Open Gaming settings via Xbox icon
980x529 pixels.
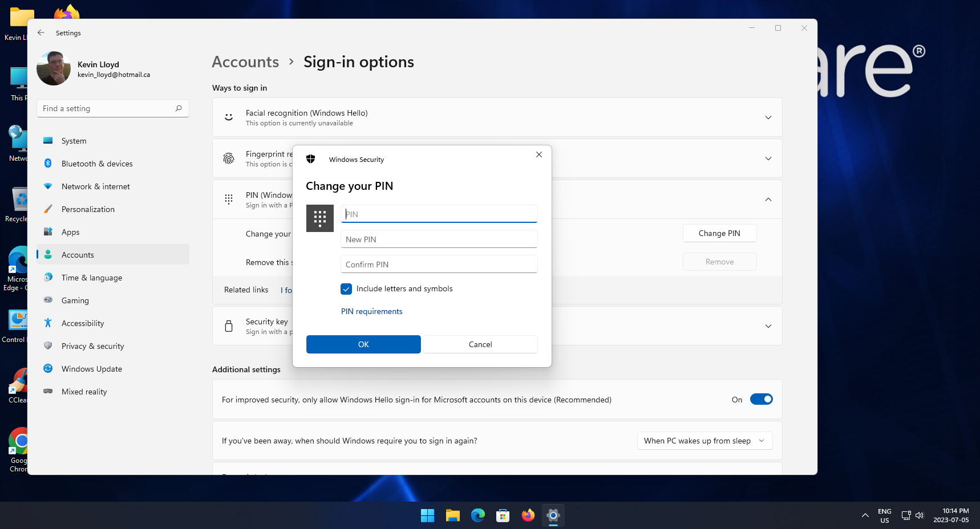pyautogui.click(x=48, y=300)
